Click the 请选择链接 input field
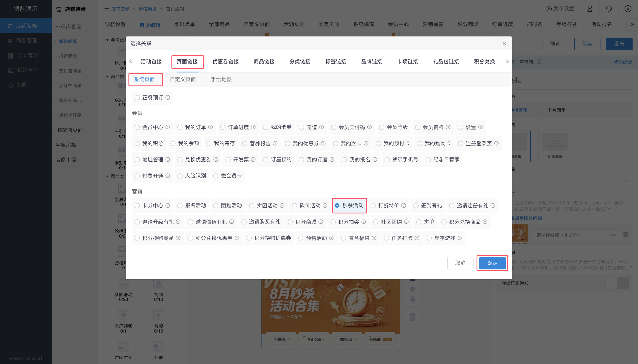The height and width of the screenshot is (364, 638). (x=576, y=235)
